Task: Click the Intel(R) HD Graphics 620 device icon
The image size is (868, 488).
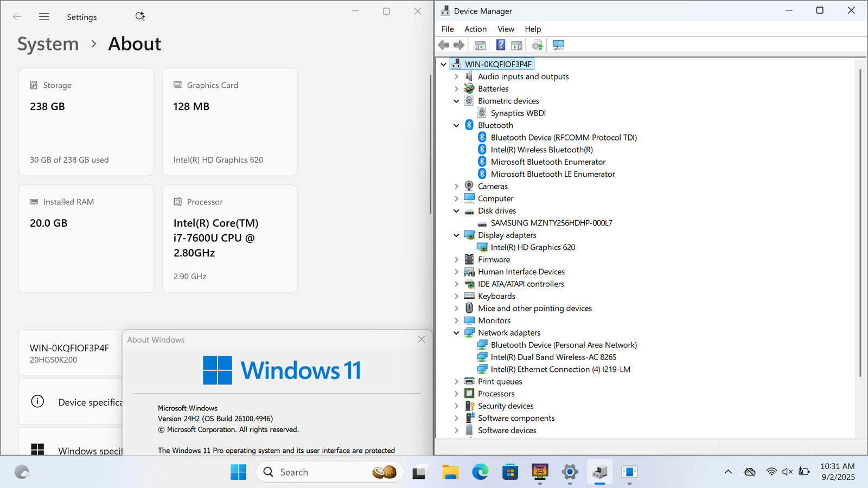Action: pyautogui.click(x=482, y=247)
